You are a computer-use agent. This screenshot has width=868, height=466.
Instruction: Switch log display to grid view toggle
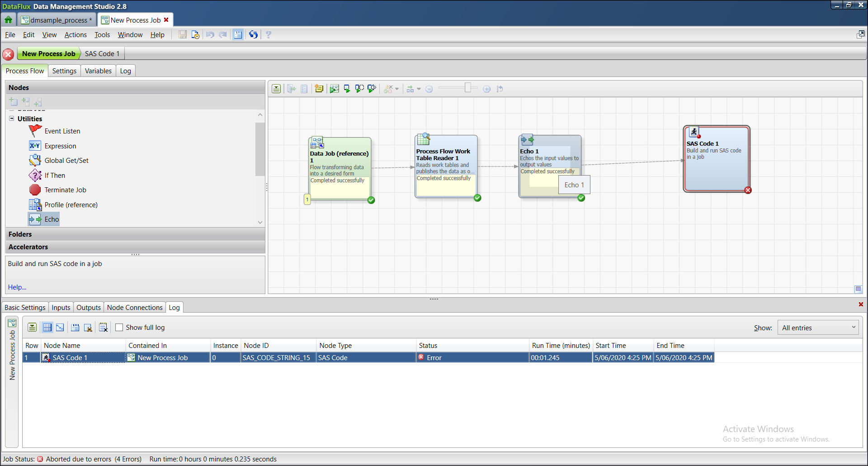[x=47, y=327]
